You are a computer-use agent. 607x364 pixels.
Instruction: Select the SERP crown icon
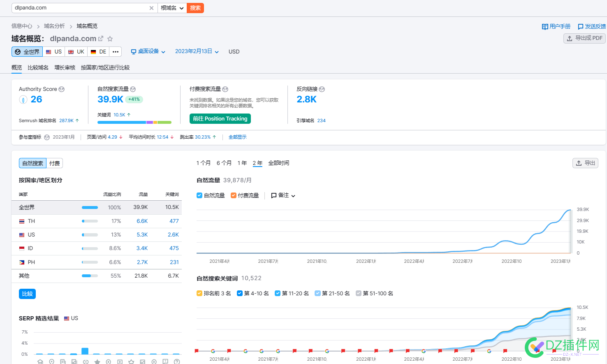(x=131, y=362)
